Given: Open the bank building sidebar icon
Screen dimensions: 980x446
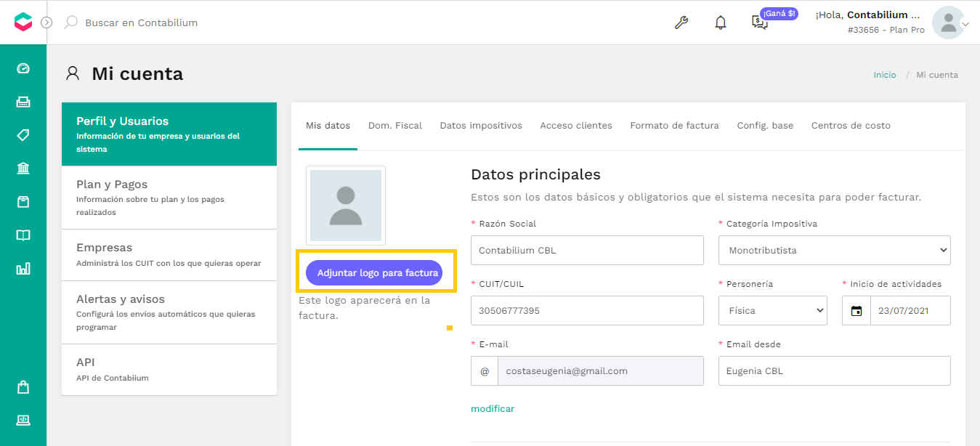Looking at the screenshot, I should point(23,169).
